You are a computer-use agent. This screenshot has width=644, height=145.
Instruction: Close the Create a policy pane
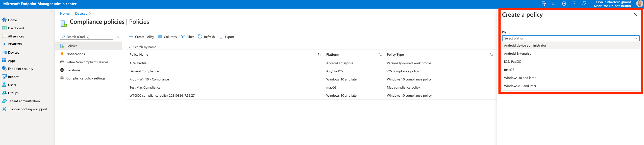pyautogui.click(x=636, y=15)
